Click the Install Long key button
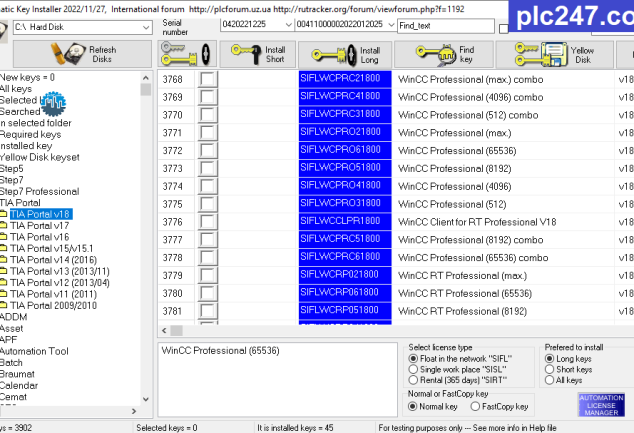Viewport: 634px width, 433px height. 345,54
